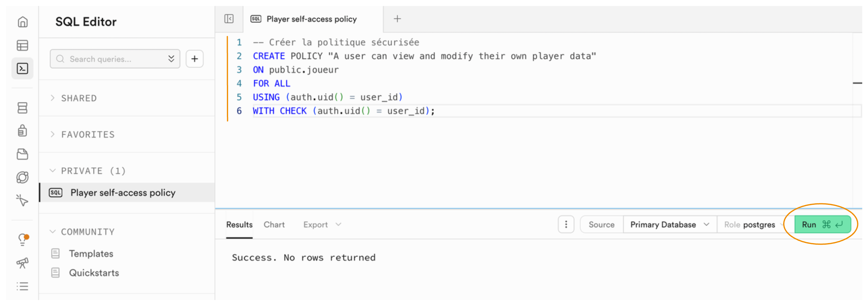The height and width of the screenshot is (306, 868).
Task: Add a new query tab with plus
Action: tap(397, 19)
